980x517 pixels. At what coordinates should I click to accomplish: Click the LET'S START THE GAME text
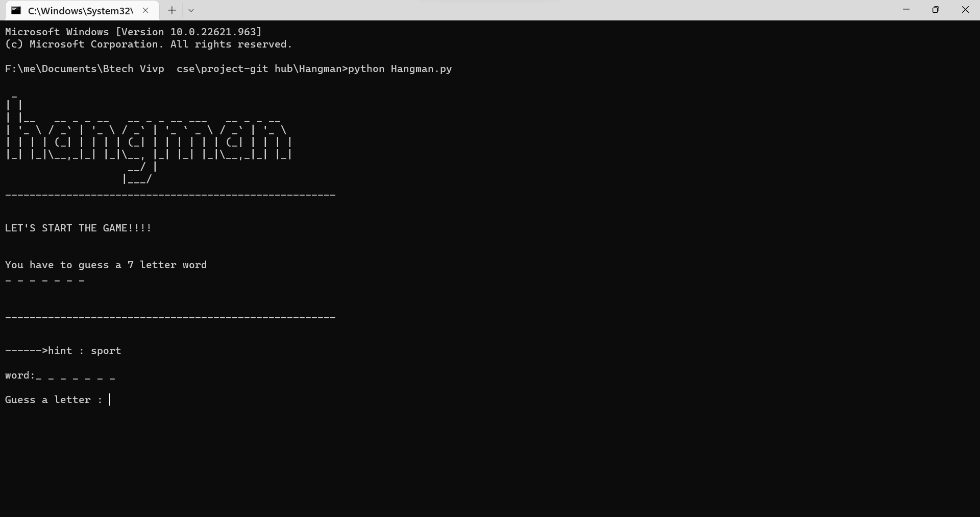click(x=78, y=228)
